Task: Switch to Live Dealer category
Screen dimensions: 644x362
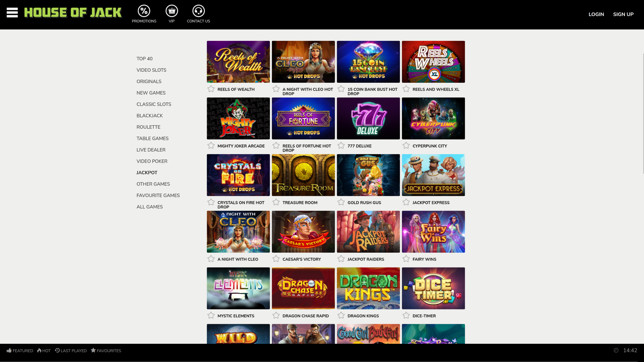Action: pos(151,149)
